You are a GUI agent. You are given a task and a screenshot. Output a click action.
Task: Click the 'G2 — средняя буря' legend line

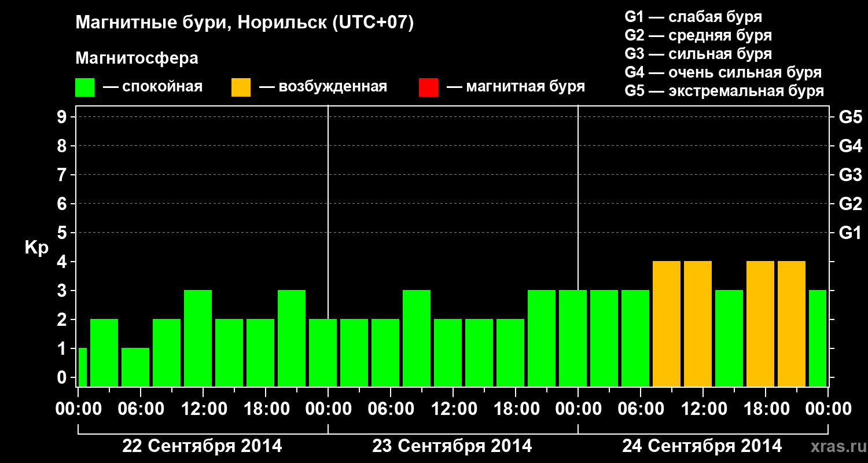(698, 35)
